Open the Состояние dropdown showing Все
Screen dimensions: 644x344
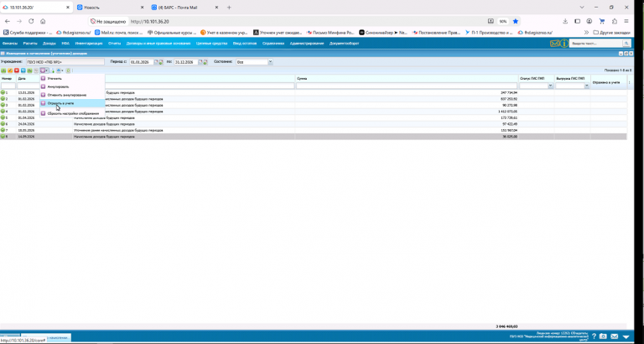coord(270,62)
